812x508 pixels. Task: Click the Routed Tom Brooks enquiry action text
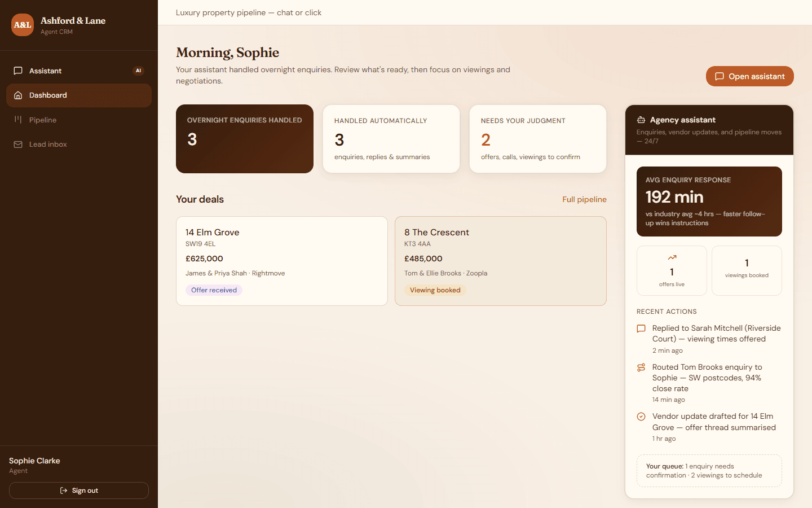(x=708, y=378)
